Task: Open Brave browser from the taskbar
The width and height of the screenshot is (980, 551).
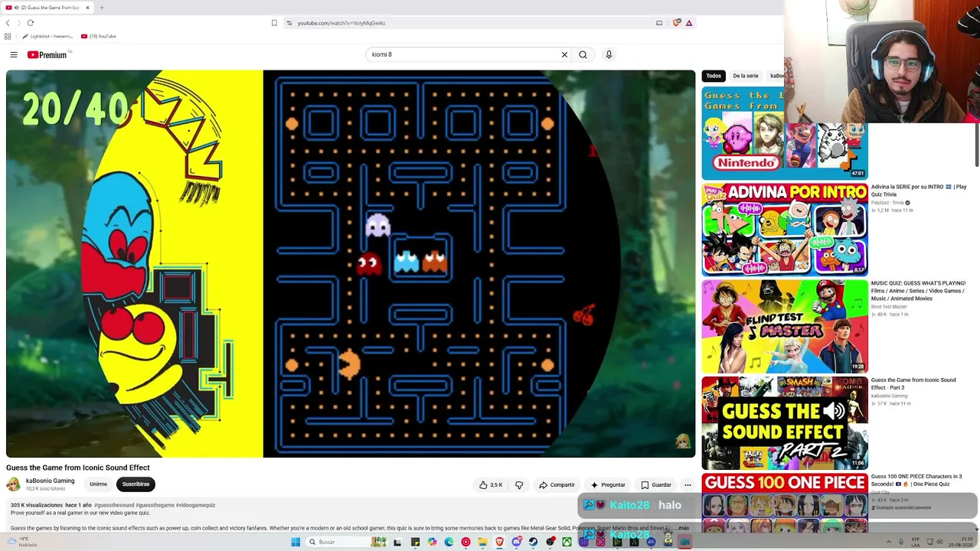Action: click(500, 542)
